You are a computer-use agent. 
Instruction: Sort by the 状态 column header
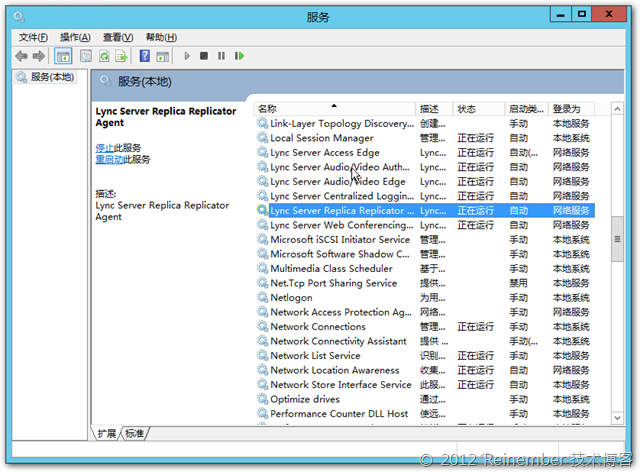pos(478,109)
